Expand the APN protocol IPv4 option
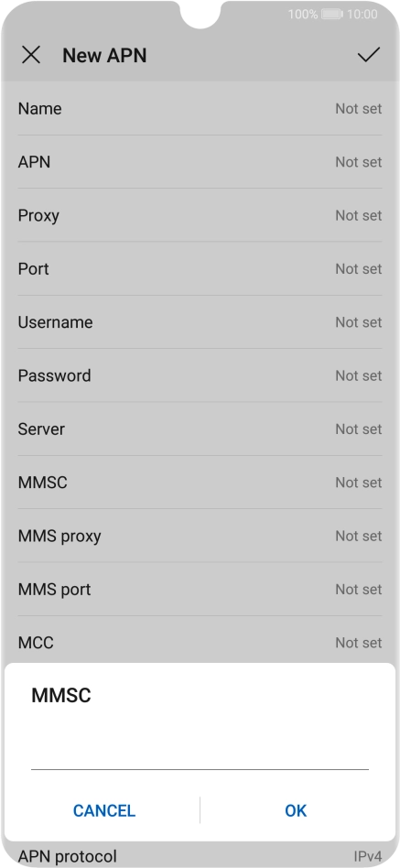Image resolution: width=400 pixels, height=868 pixels. pyautogui.click(x=200, y=856)
